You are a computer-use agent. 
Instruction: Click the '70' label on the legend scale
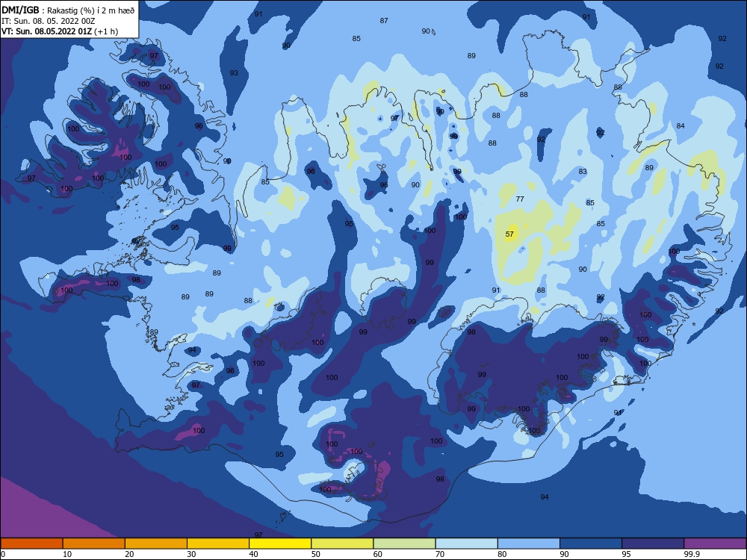440,554
